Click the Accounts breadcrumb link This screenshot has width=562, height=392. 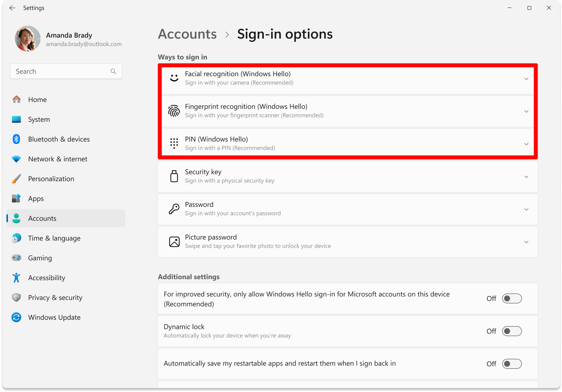click(x=187, y=34)
